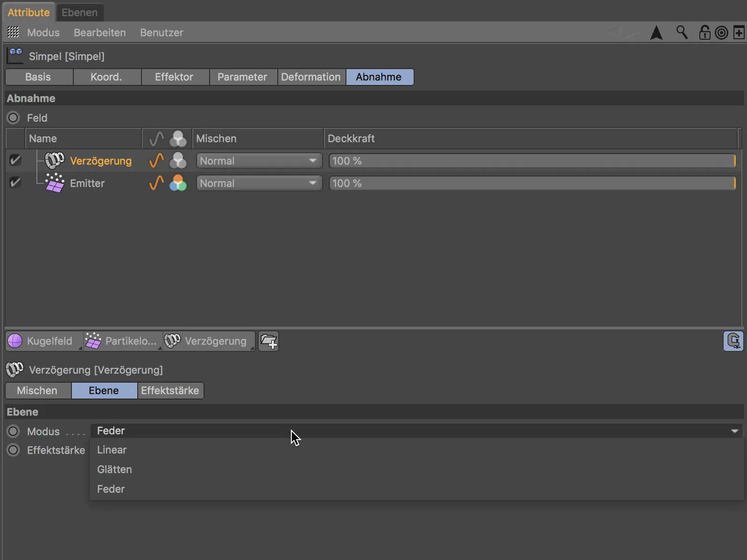Click the Deckkraft column header
This screenshot has height=560, width=747.
tap(531, 139)
